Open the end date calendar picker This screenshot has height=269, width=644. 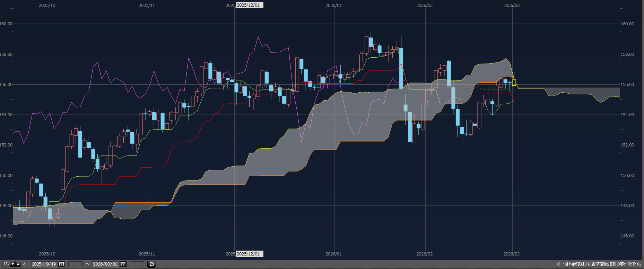[x=123, y=264]
